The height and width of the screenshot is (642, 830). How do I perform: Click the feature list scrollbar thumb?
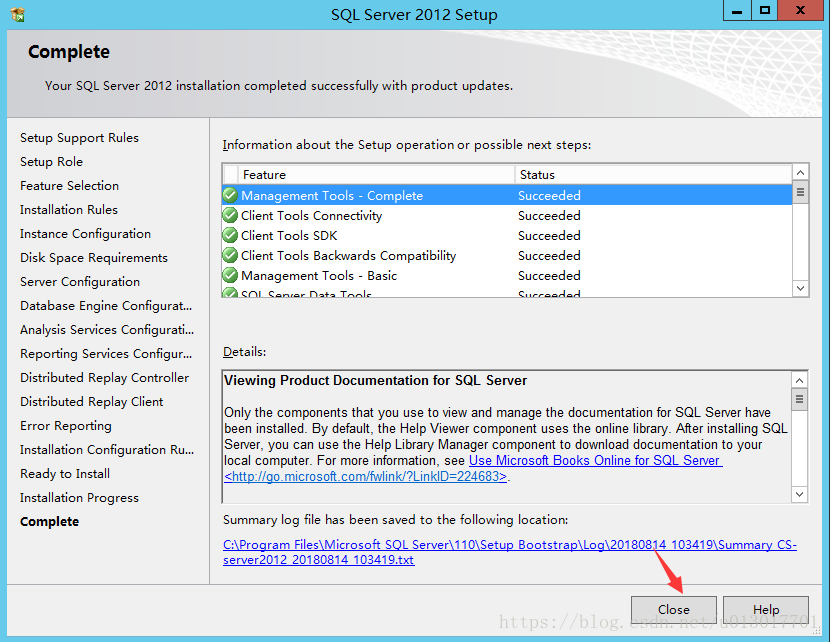coord(800,192)
